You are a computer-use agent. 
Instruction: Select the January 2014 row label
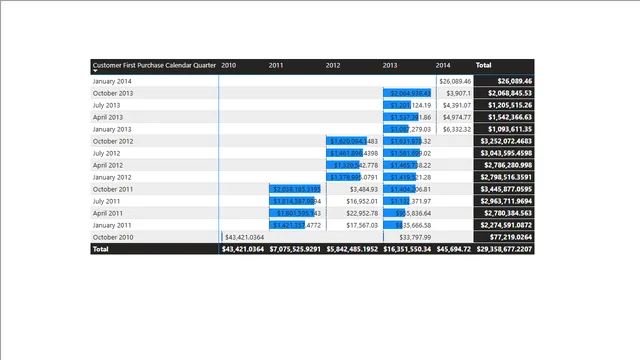(112, 81)
